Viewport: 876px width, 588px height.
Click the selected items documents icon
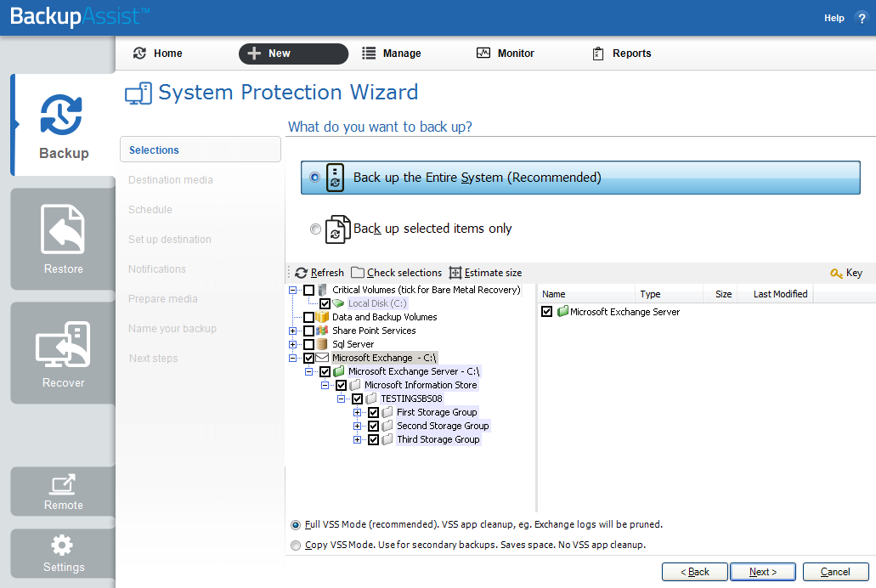click(337, 229)
